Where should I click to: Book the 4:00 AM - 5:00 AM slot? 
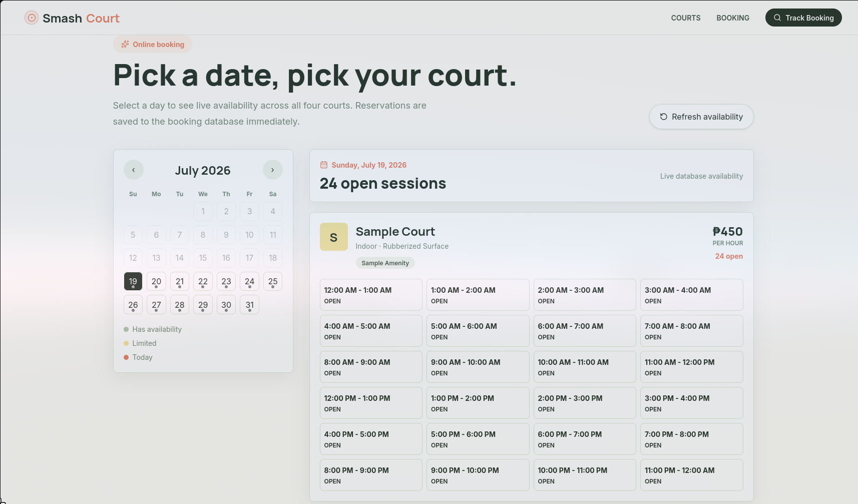371,331
